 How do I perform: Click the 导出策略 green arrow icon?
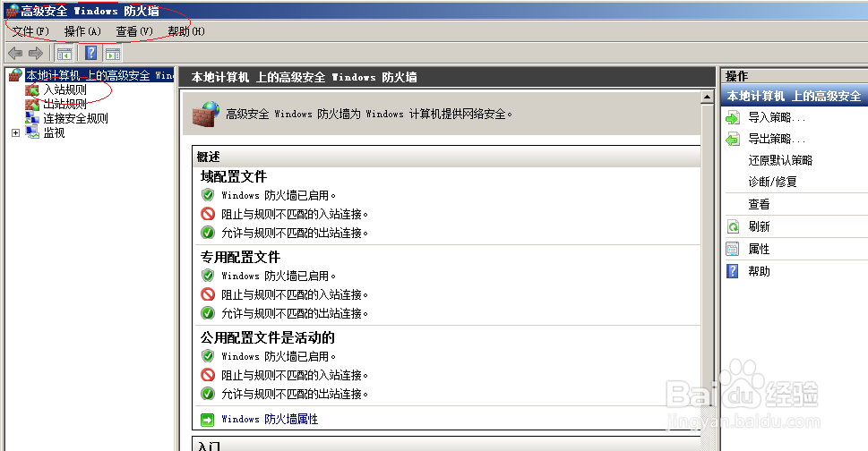(733, 139)
